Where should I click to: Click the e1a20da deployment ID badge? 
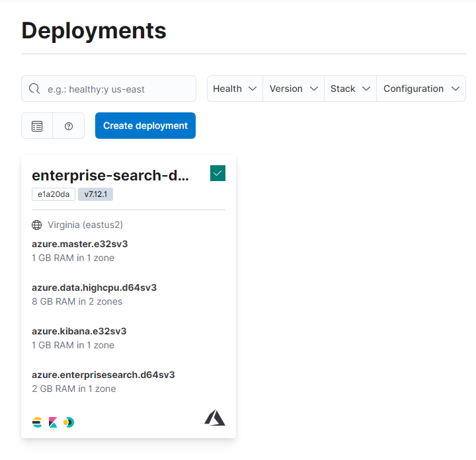pyautogui.click(x=54, y=194)
